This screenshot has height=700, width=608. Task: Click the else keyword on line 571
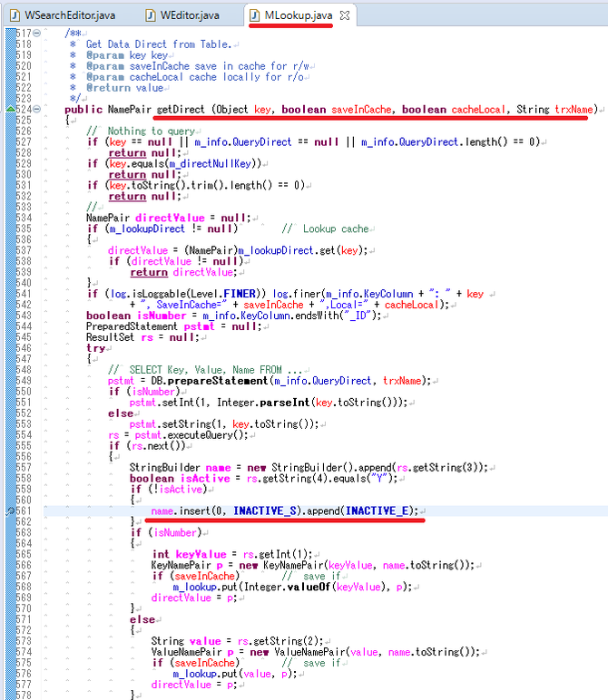tap(142, 619)
